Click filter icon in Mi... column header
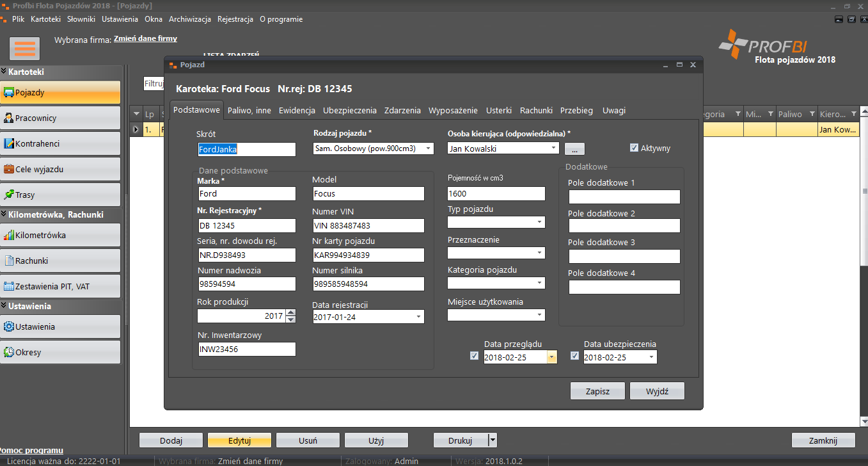The width and height of the screenshot is (868, 466). [769, 114]
